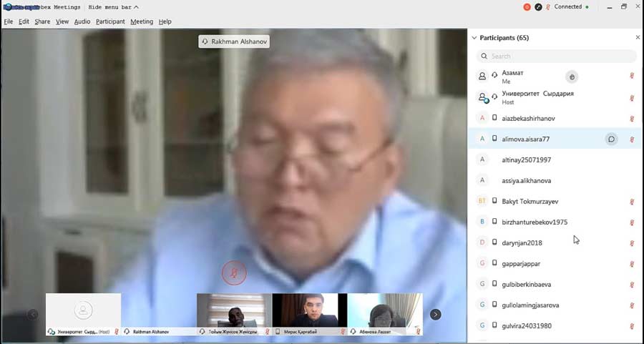Click the muted mic icon for gulvira24031980
The height and width of the screenshot is (344, 644).
[631, 325]
